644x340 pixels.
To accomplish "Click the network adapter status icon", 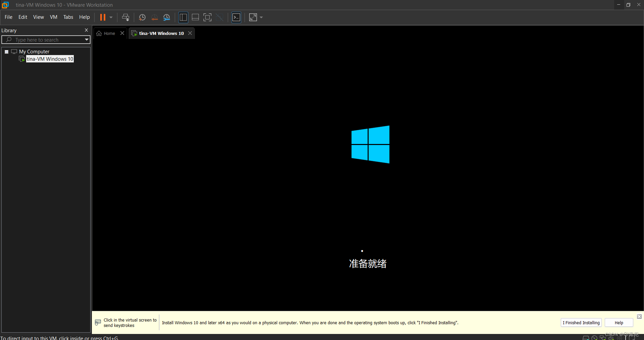I will pos(603,338).
